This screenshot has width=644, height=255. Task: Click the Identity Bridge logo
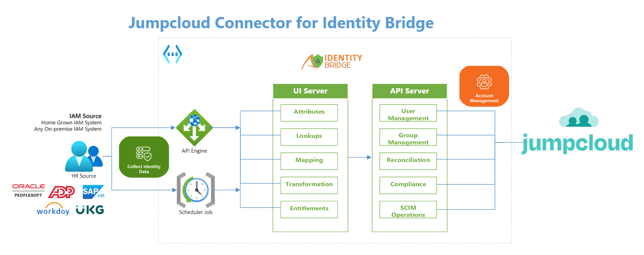click(x=332, y=61)
